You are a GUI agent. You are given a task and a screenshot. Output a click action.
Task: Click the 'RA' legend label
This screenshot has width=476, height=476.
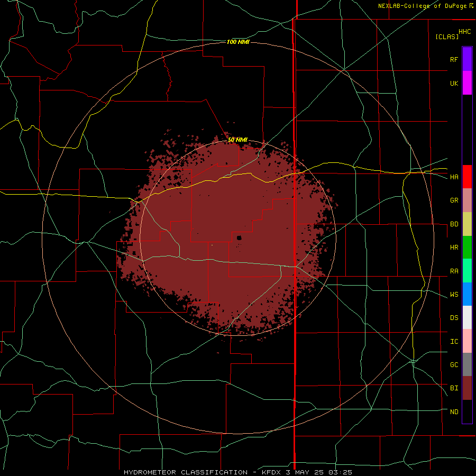pyautogui.click(x=454, y=271)
